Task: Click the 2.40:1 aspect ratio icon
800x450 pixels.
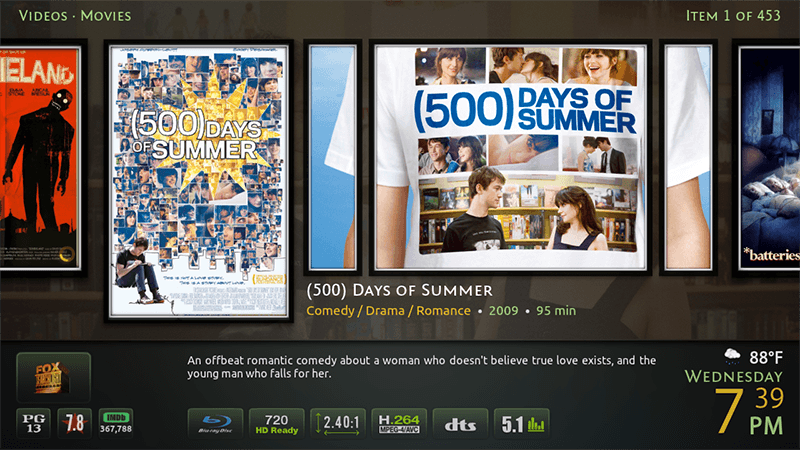Action: pyautogui.click(x=338, y=423)
